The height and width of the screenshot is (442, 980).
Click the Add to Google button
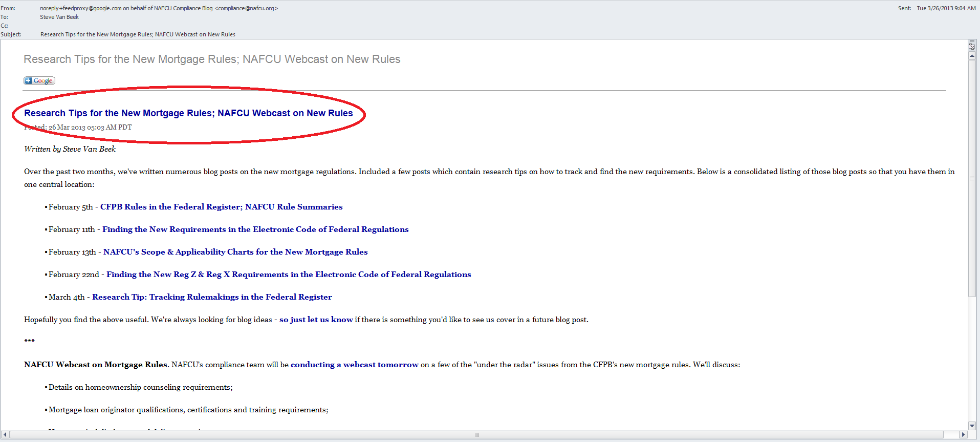tap(39, 81)
